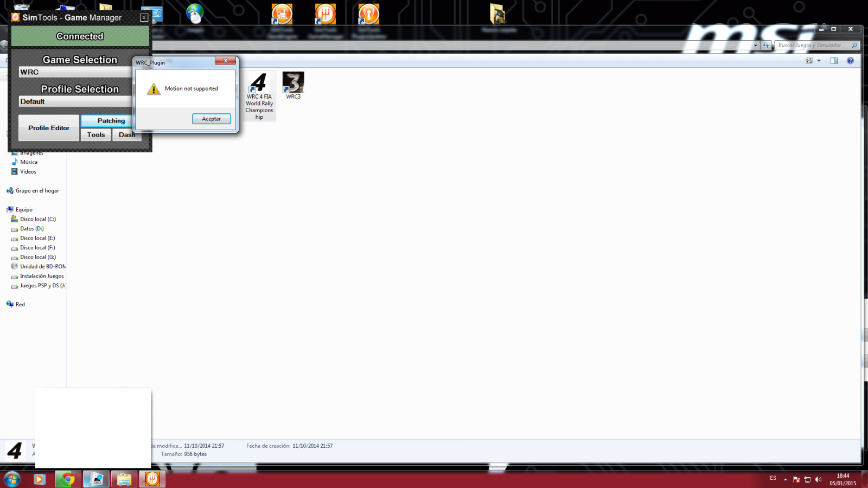Open Explorer help question-mark icon
Viewport: 868px width, 488px height.
pyautogui.click(x=850, y=61)
